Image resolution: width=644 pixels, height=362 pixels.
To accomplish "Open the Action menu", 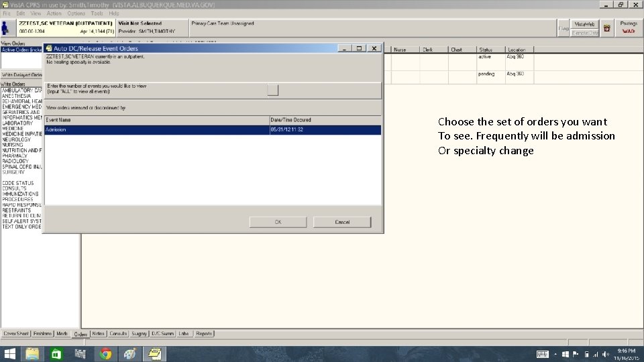I will coord(54,13).
